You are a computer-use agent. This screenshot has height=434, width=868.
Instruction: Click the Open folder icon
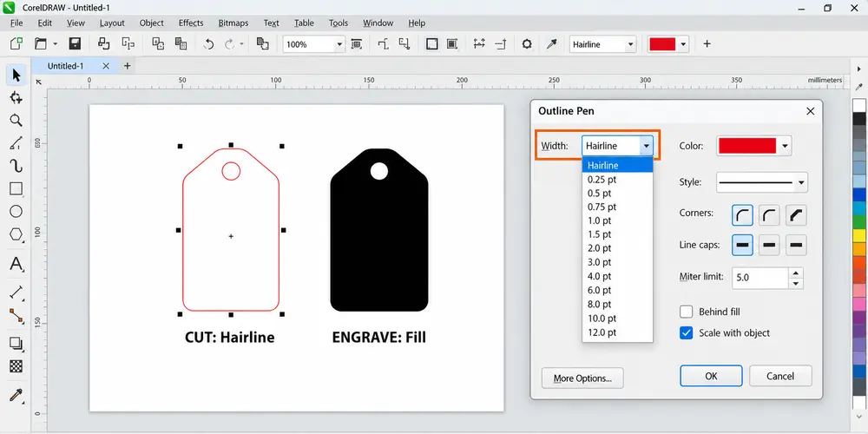(x=41, y=43)
